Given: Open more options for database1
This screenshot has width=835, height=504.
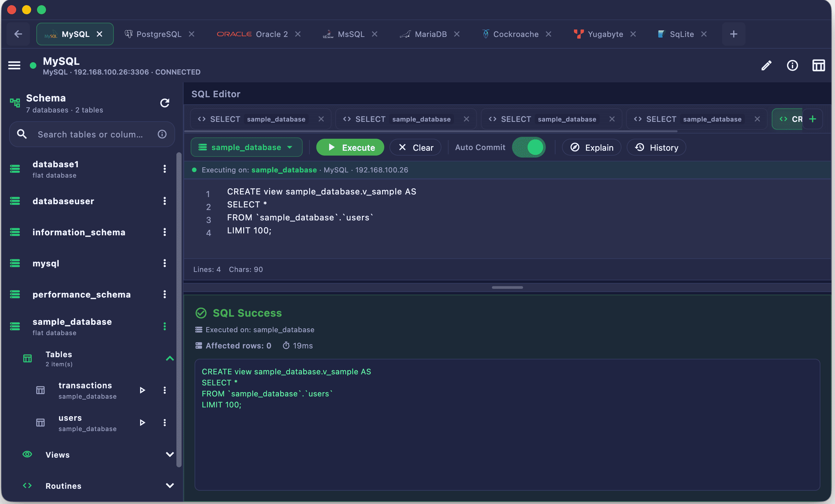Looking at the screenshot, I should point(165,169).
